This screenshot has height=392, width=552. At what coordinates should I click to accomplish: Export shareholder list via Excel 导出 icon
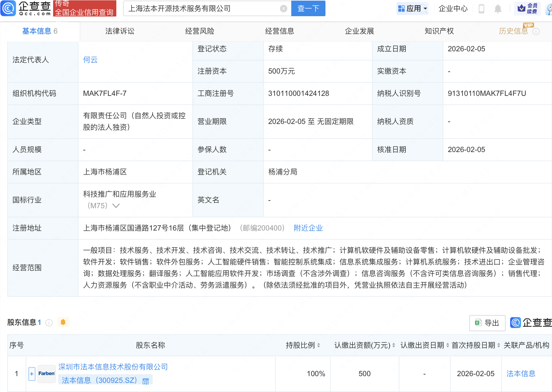487,323
